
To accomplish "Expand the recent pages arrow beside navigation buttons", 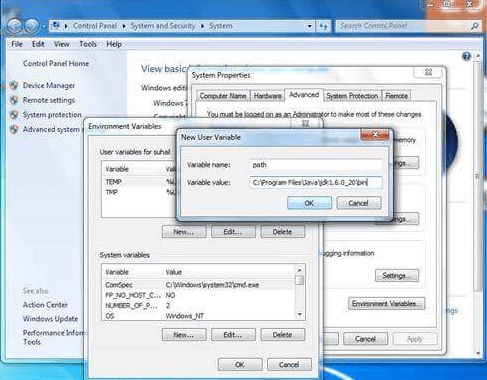I will tap(43, 26).
